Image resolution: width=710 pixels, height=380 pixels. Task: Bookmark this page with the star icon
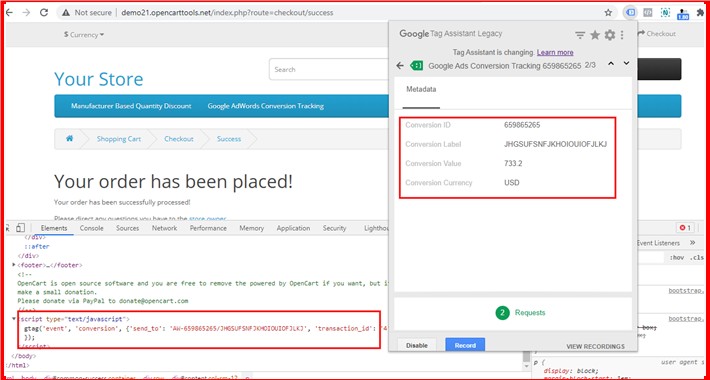[x=608, y=13]
